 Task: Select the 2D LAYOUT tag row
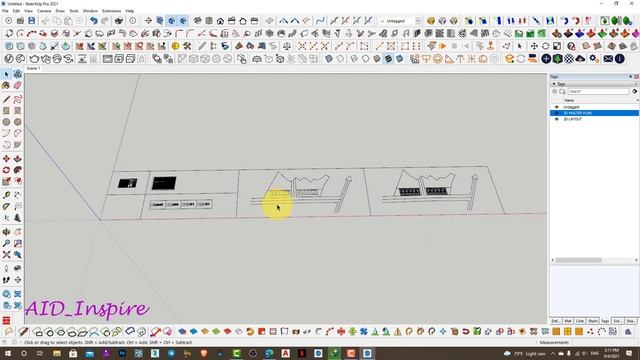(594, 119)
